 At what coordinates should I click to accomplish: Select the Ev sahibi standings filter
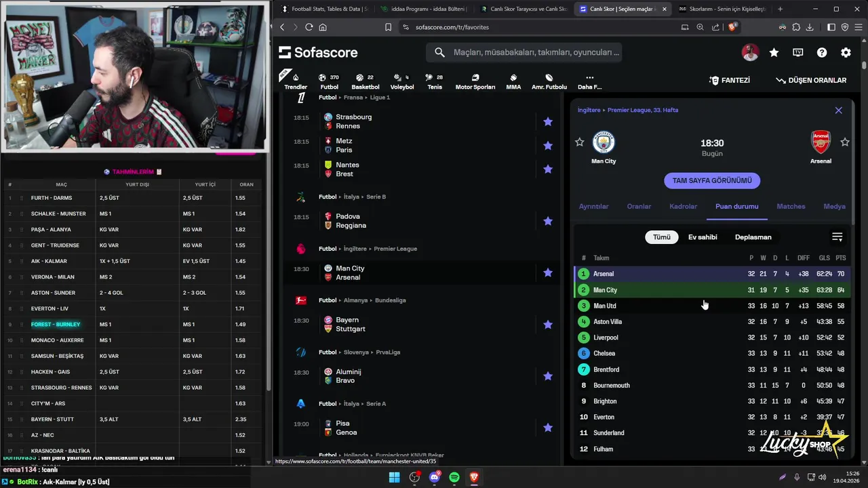(x=703, y=237)
